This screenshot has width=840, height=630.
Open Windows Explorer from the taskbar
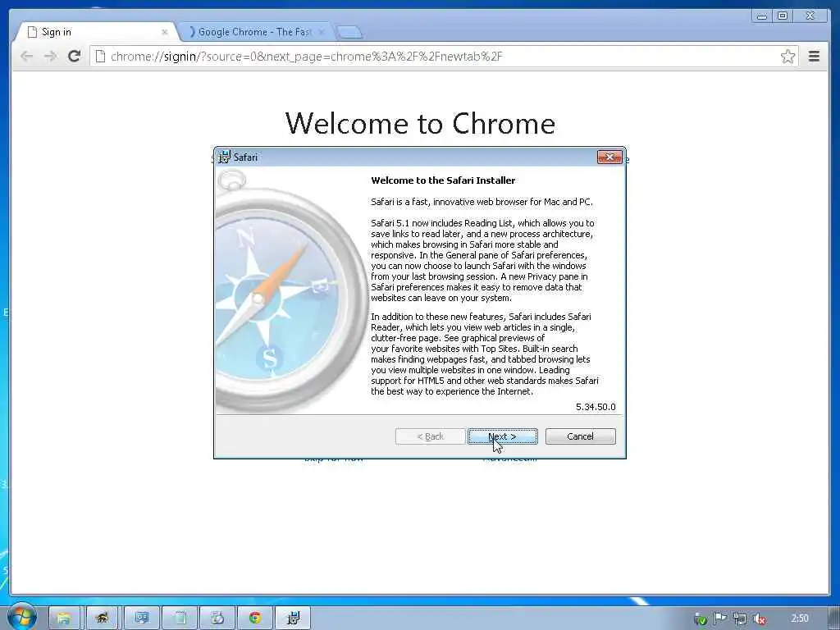64,619
